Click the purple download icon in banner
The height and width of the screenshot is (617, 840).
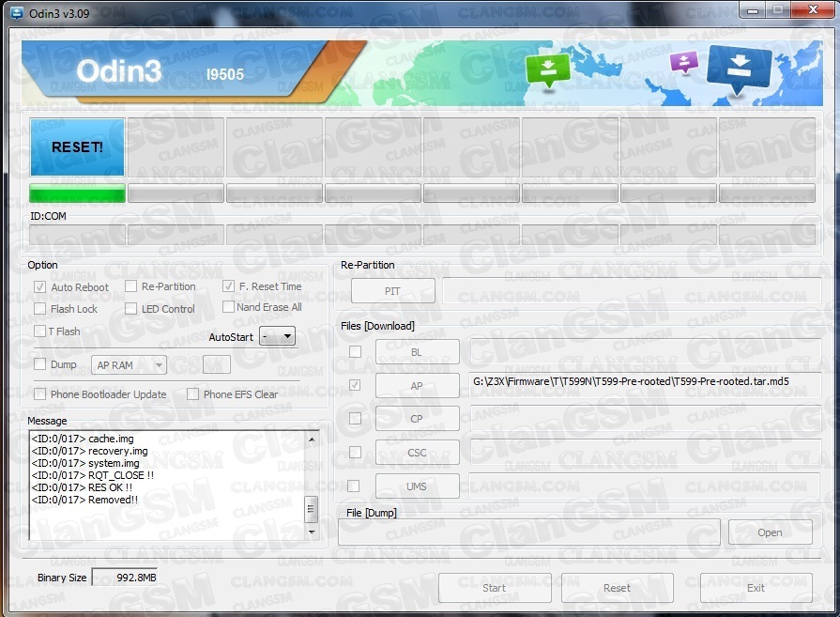[684, 62]
